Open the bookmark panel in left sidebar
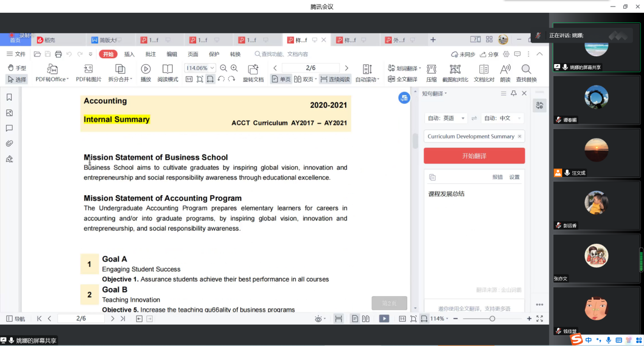This screenshot has height=346, width=644. tap(9, 97)
